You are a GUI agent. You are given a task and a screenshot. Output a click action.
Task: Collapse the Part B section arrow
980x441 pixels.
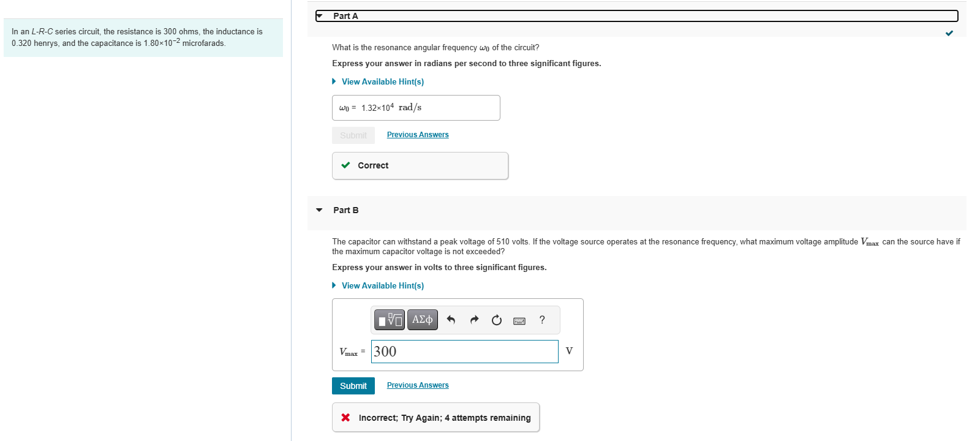[x=319, y=210]
